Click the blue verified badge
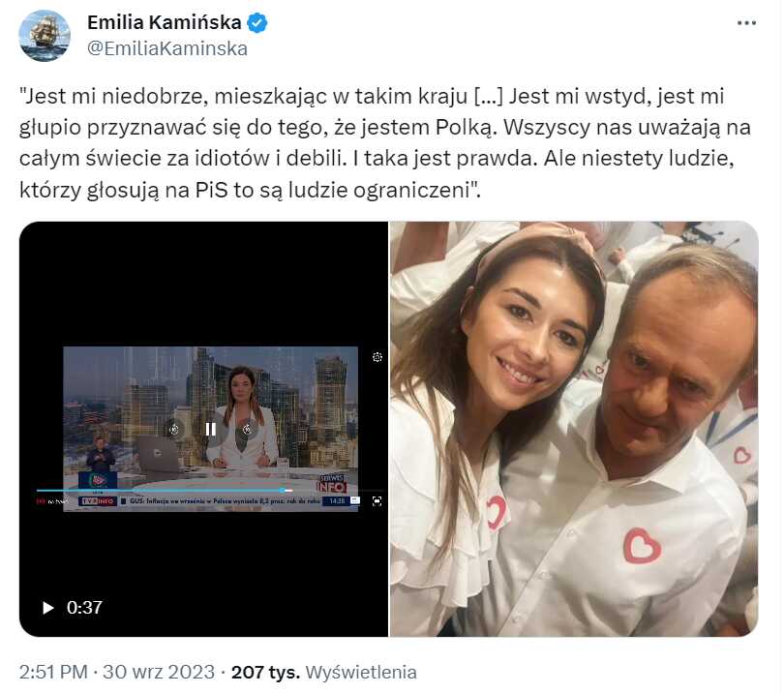Screen dimensions: 784x693 point(257,23)
